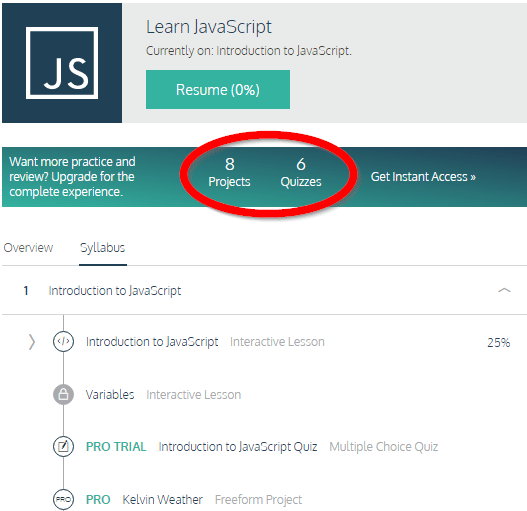Image resolution: width=527 pixels, height=511 pixels.
Task: Open the Variables lesson
Action: 110,394
